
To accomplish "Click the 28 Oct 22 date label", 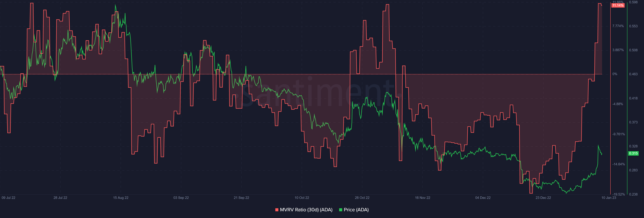I will [362, 198].
